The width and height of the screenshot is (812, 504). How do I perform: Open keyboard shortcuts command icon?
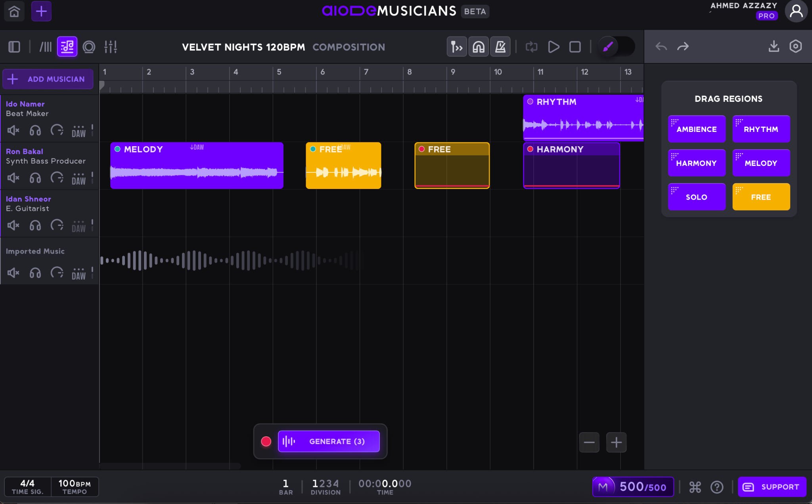pos(695,487)
